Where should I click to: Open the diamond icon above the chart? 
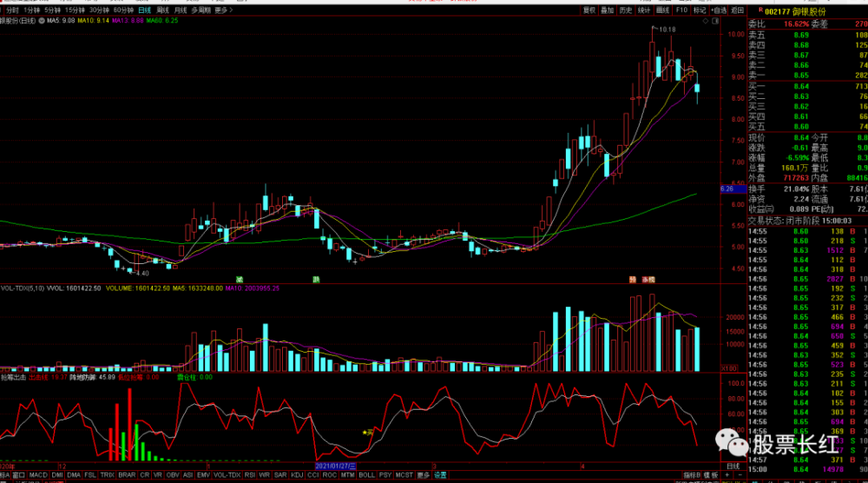click(705, 21)
